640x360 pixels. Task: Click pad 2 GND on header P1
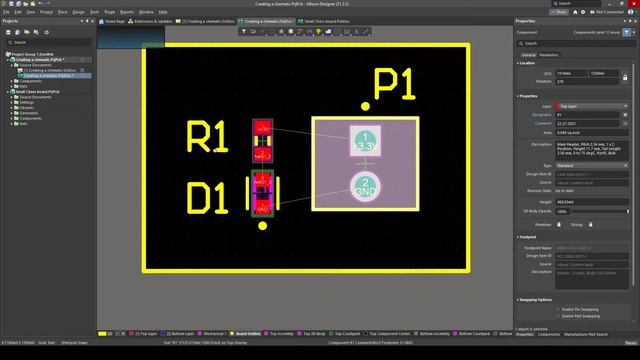coord(365,187)
